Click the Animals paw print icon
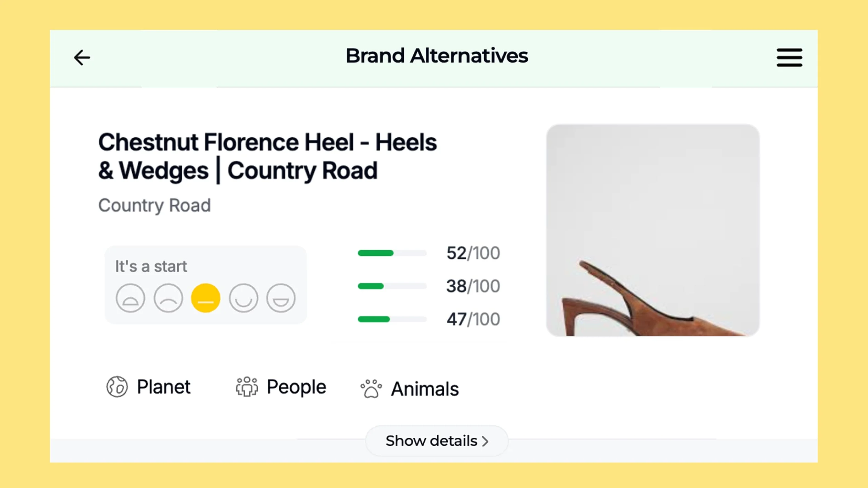868x488 pixels. click(372, 388)
